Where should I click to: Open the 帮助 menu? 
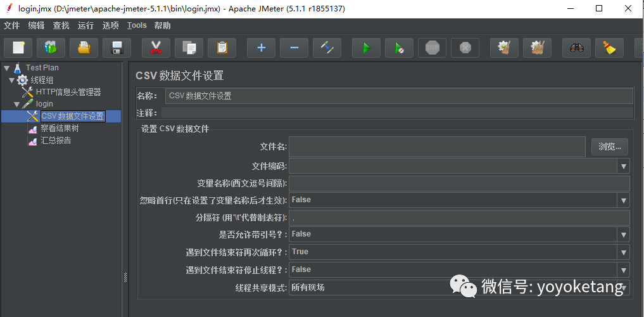[x=162, y=25]
